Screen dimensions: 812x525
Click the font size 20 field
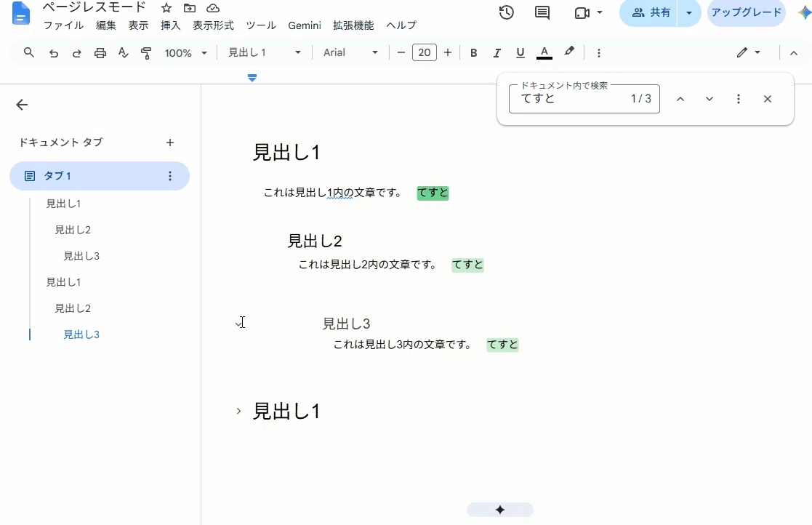424,53
